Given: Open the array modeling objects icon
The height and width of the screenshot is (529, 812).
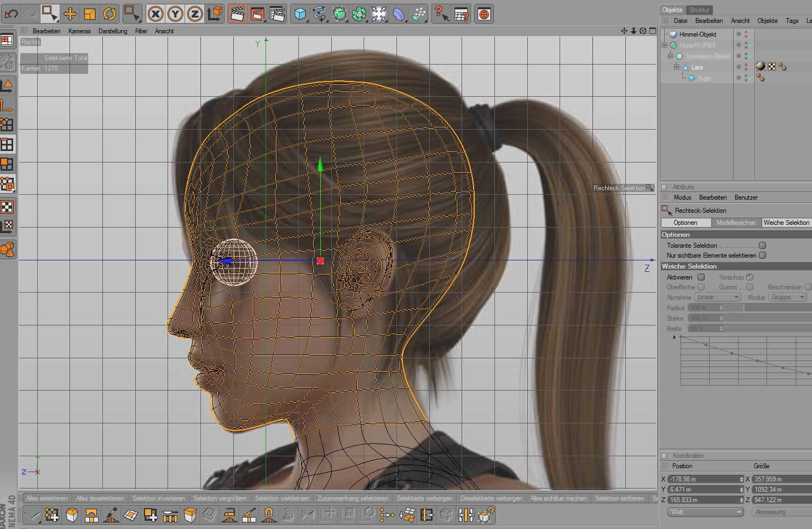Looking at the screenshot, I should pyautogui.click(x=359, y=14).
